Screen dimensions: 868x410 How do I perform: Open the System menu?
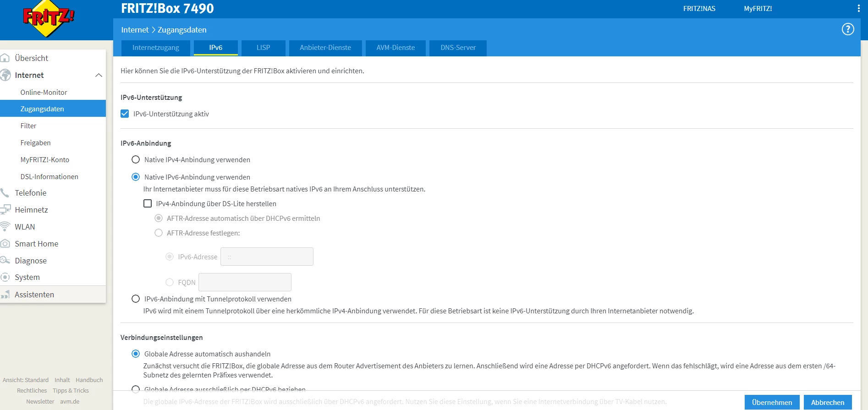[27, 277]
